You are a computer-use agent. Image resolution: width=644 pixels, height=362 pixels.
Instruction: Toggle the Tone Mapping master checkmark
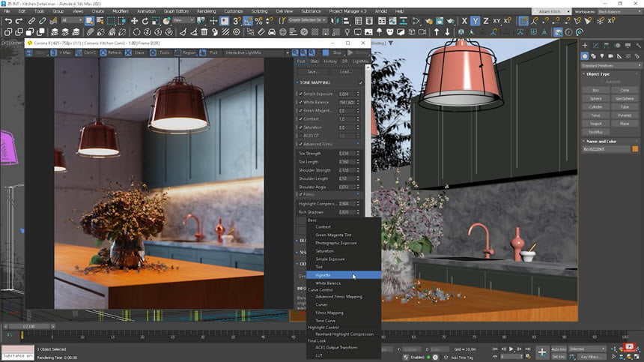pyautogui.click(x=361, y=82)
